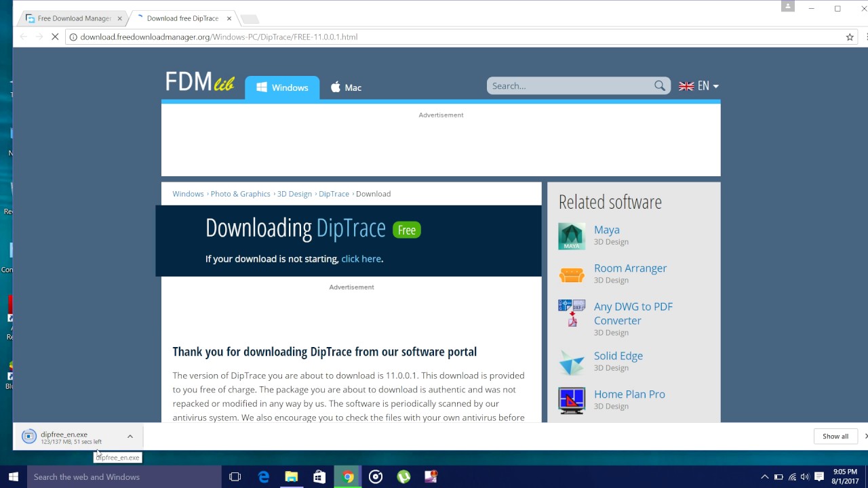Click the 'click here' download link

click(361, 259)
